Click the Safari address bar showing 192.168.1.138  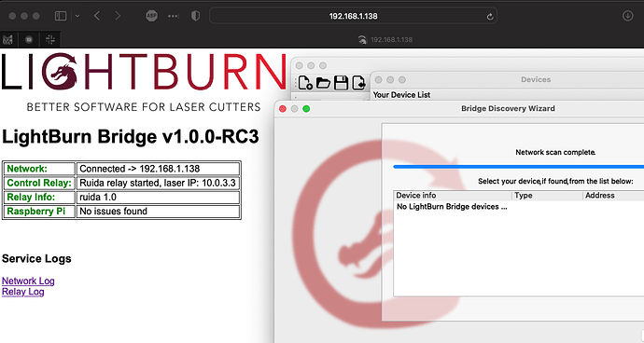353,16
